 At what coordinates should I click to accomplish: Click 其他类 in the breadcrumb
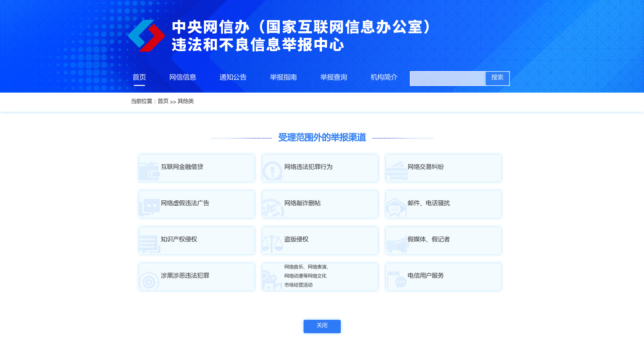[185, 101]
